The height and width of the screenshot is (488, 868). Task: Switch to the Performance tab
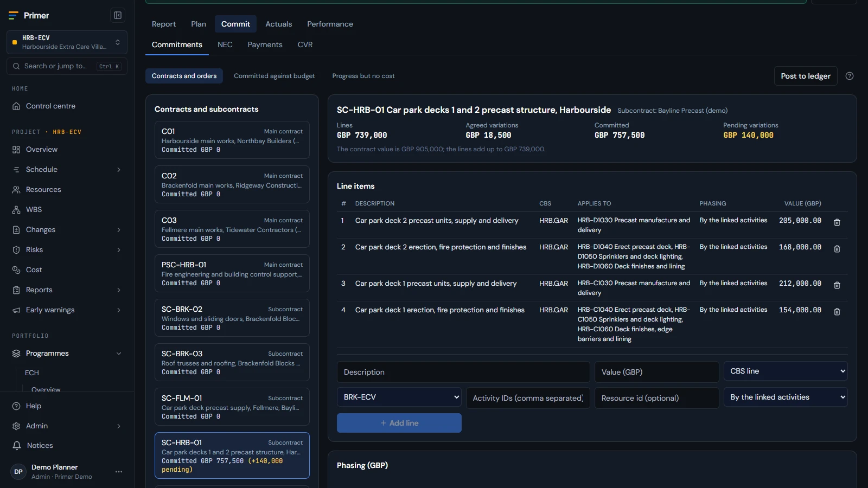[x=330, y=24]
